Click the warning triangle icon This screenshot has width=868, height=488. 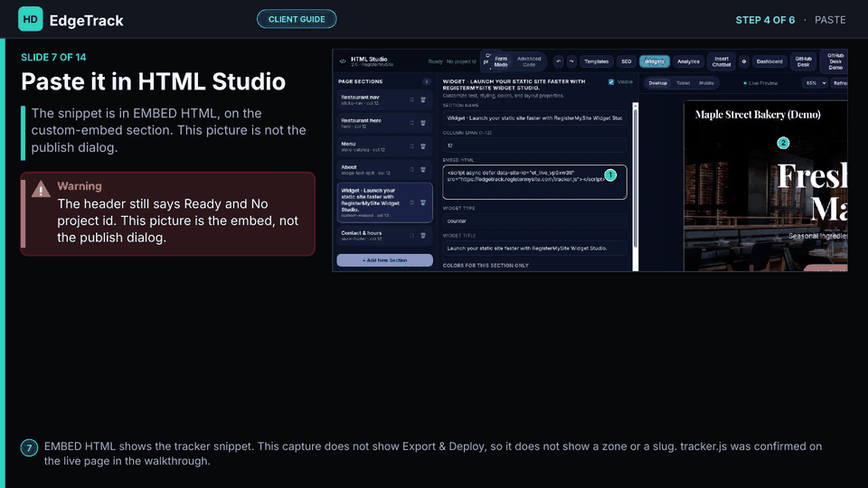point(41,189)
